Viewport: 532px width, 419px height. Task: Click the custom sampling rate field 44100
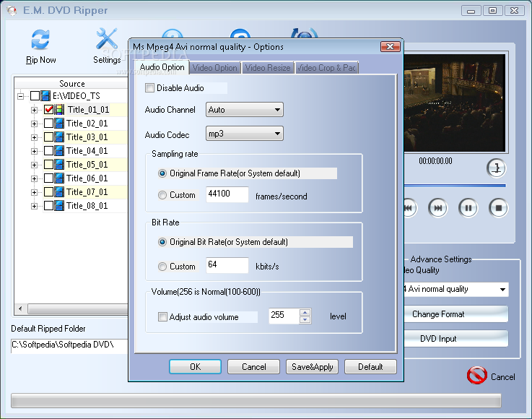click(x=227, y=194)
